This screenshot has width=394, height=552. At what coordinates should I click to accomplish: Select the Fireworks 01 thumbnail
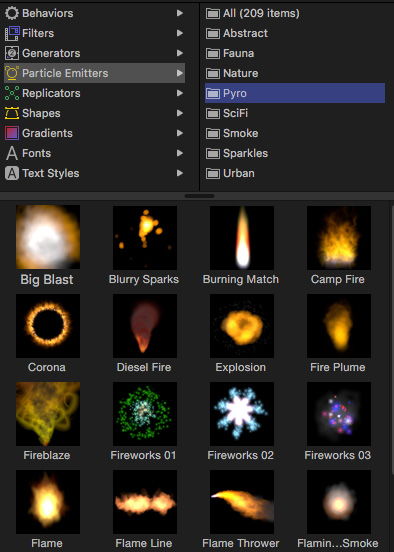coord(145,414)
